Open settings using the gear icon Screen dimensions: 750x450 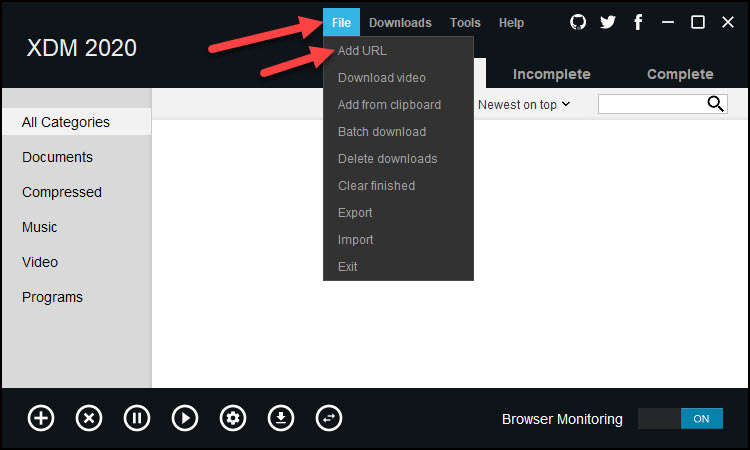[233, 418]
